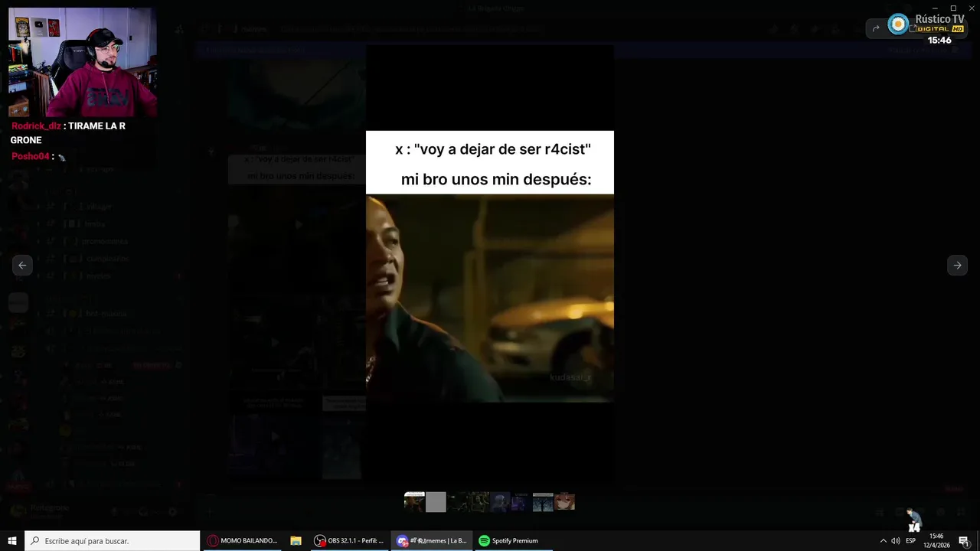Open the Windows Start menu
The height and width of the screenshot is (551, 980).
[12, 540]
